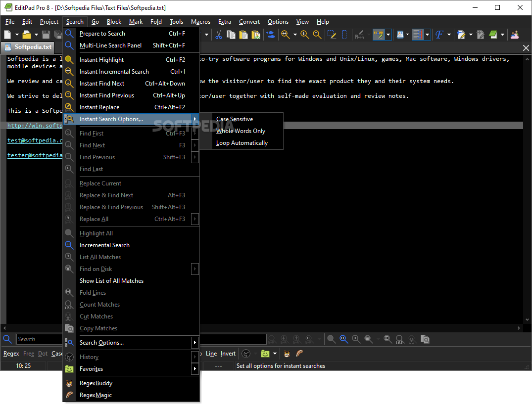The height and width of the screenshot is (404, 532).
Task: Open dropdown arrow next to the Open folder icon
Action: click(x=36, y=35)
